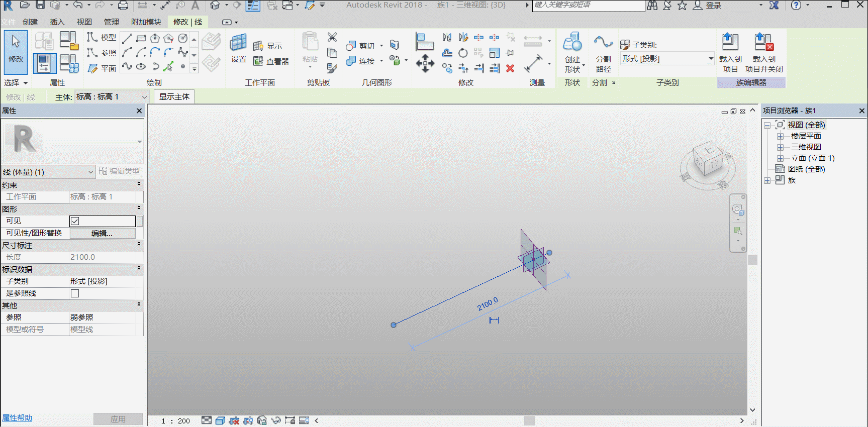Open the 创建 ribbon tab

(30, 22)
